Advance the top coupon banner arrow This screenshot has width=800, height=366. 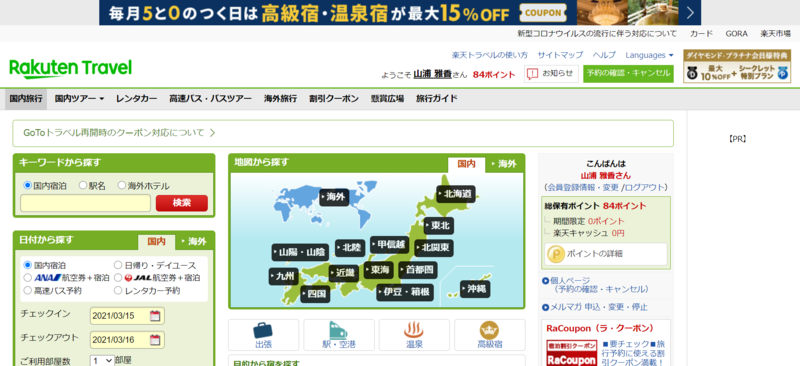(x=690, y=12)
